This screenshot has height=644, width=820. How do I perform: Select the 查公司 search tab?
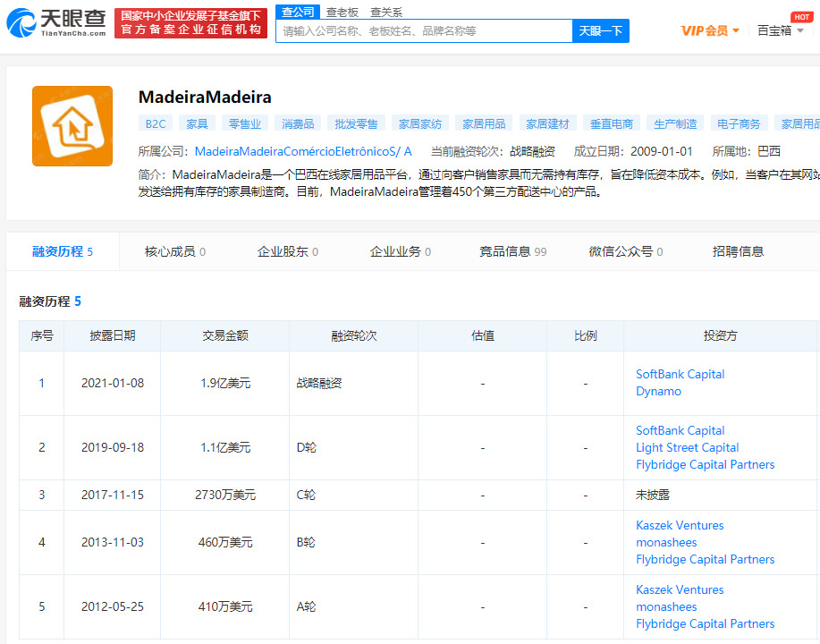pos(298,12)
